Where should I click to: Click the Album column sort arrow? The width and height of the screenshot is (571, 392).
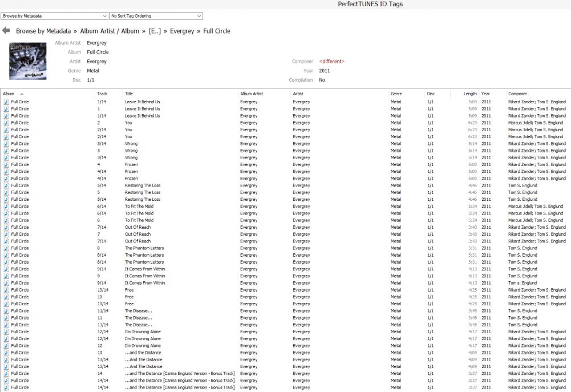[x=22, y=94]
